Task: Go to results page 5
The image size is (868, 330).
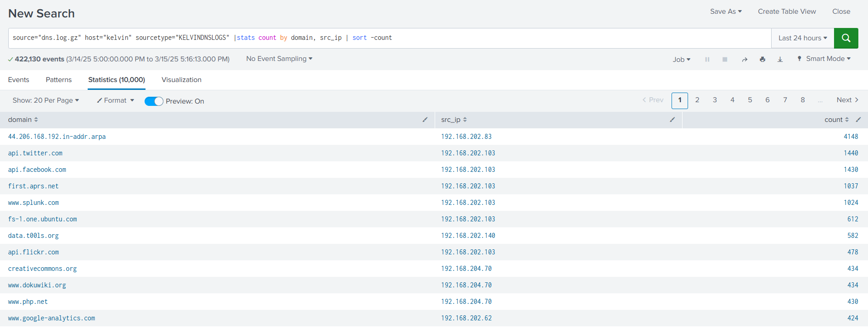Action: (750, 100)
